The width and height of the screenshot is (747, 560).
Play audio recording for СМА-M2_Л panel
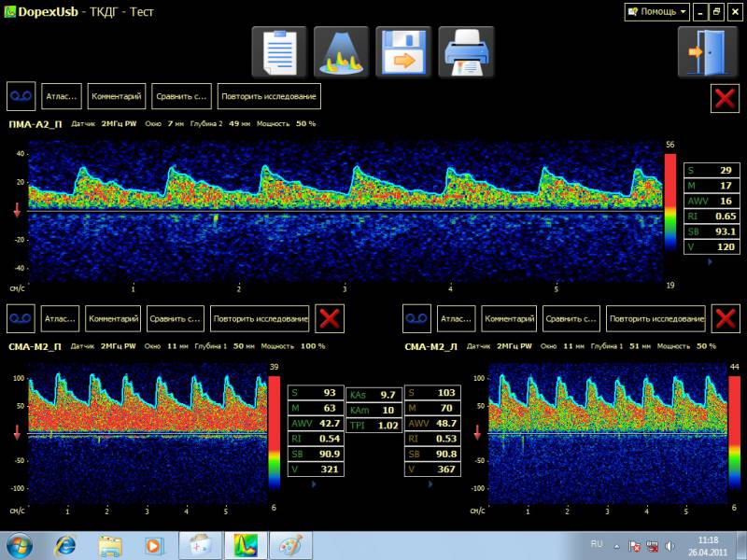click(416, 318)
